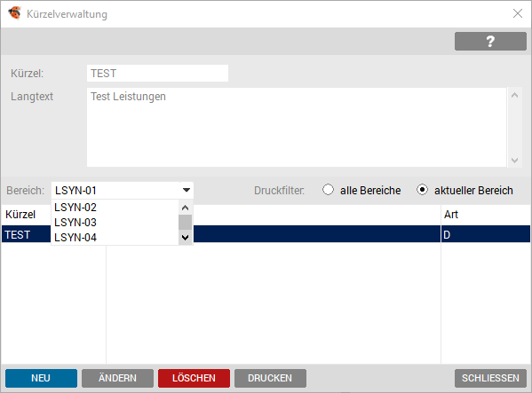Click the ÄNDERN button
The image size is (532, 393).
(x=117, y=378)
